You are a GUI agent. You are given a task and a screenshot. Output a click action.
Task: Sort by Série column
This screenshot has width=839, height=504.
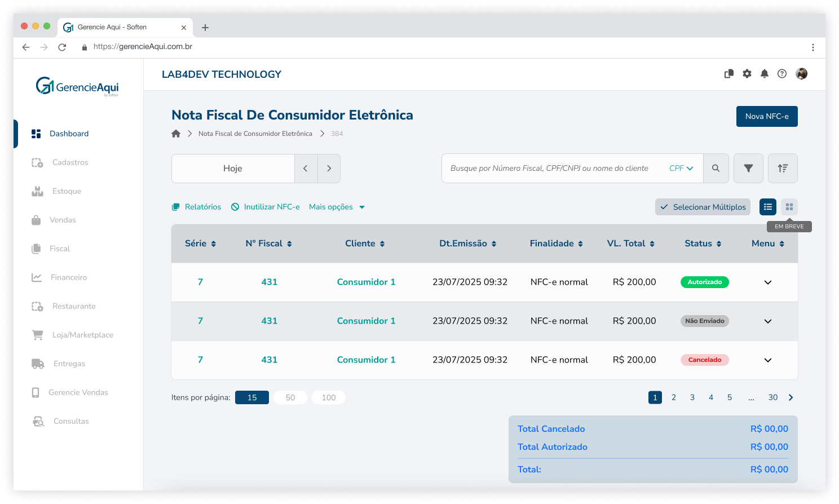[200, 244]
